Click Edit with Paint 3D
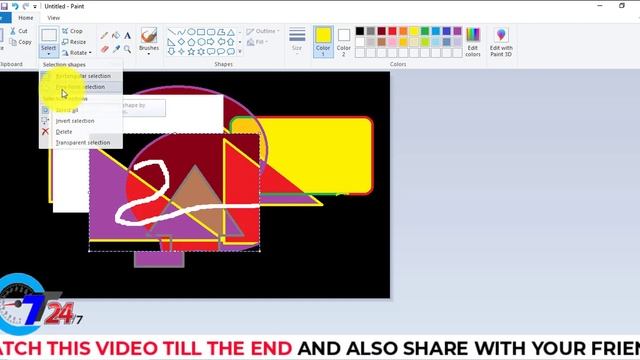Image resolution: width=640 pixels, height=360 pixels. tap(501, 42)
